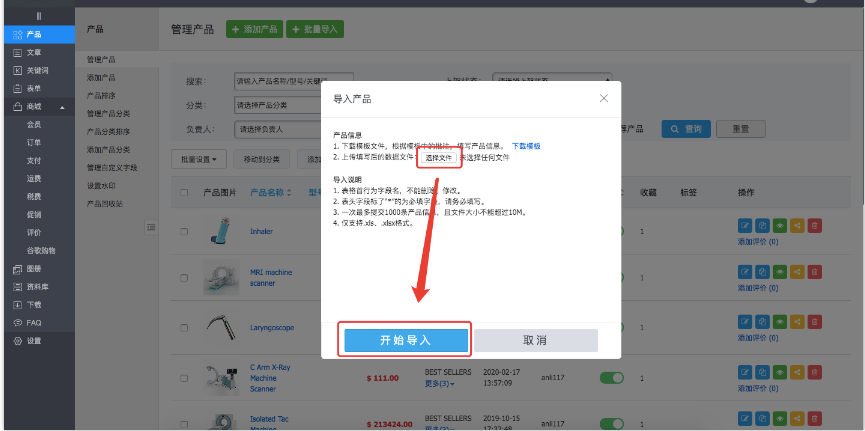
Task: Select 产品排序 in the product submenu
Action: click(x=101, y=96)
